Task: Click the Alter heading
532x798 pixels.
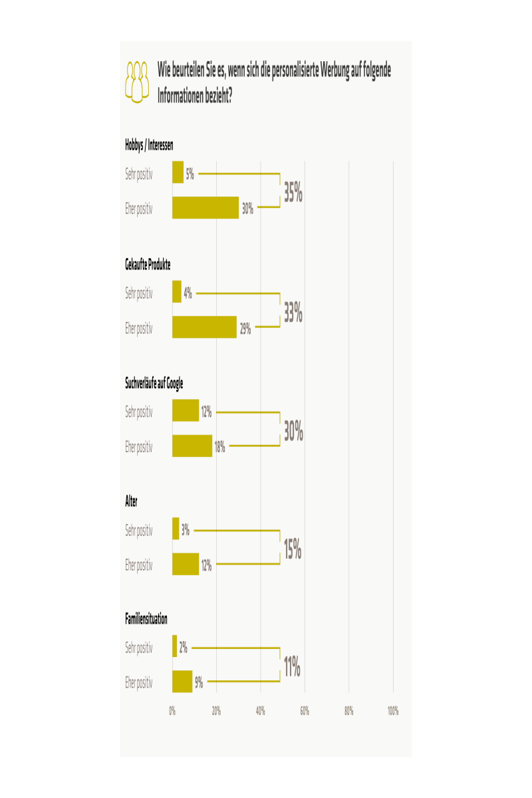Action: click(x=131, y=501)
